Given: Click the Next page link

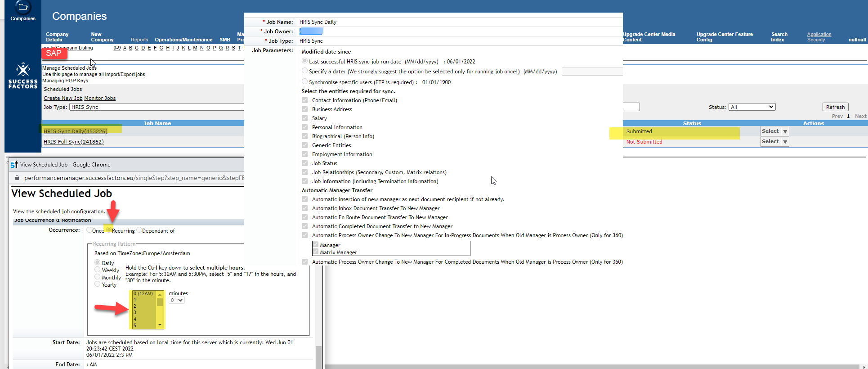Looking at the screenshot, I should click(x=860, y=116).
